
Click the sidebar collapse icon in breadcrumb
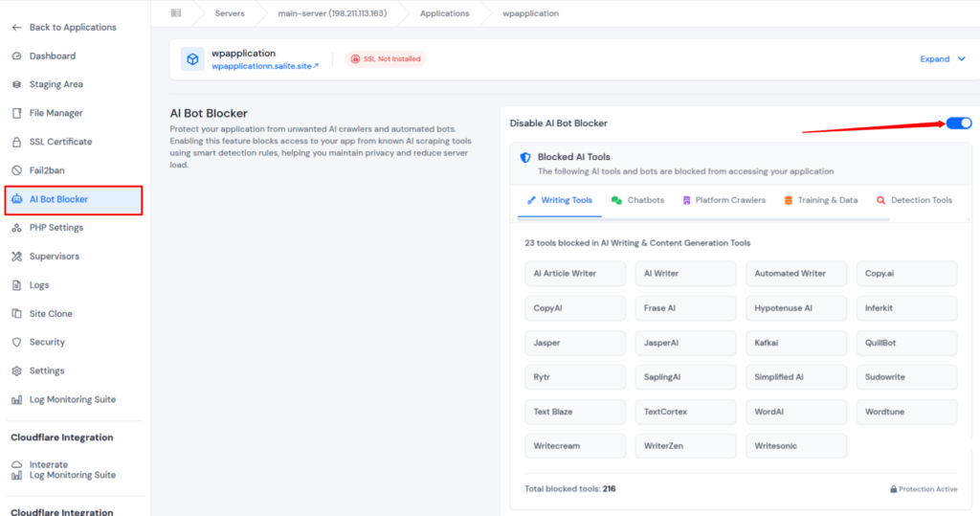pyautogui.click(x=175, y=13)
